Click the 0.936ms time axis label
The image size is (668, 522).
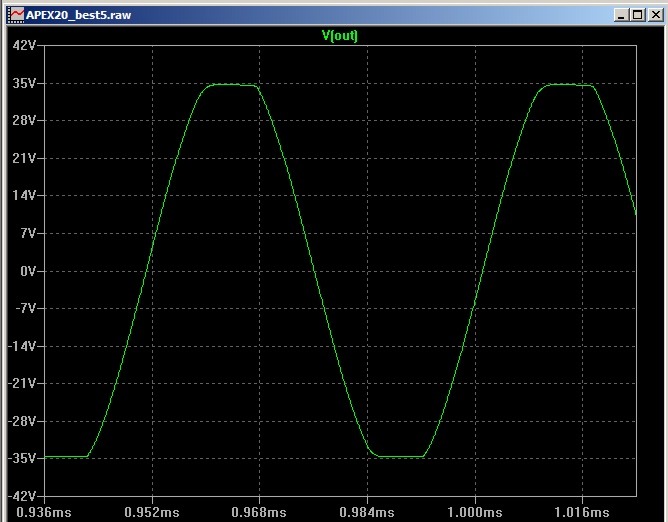pos(44,512)
